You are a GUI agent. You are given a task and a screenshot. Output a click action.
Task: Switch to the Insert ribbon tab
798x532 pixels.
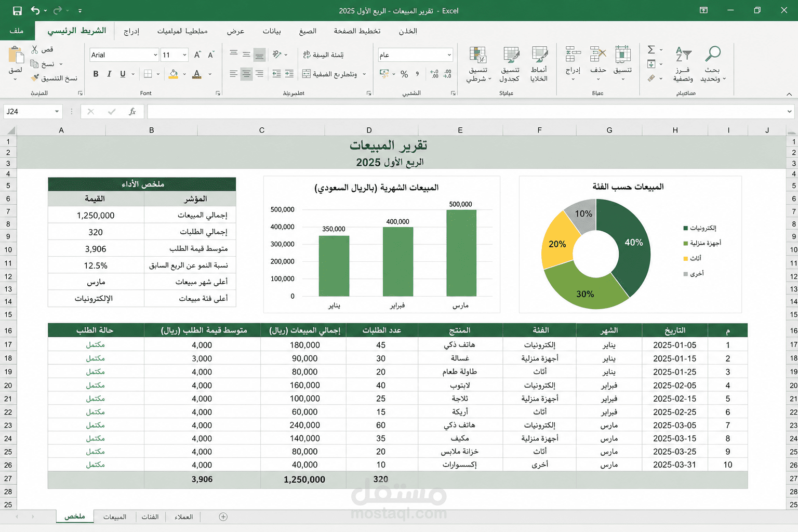tap(131, 31)
